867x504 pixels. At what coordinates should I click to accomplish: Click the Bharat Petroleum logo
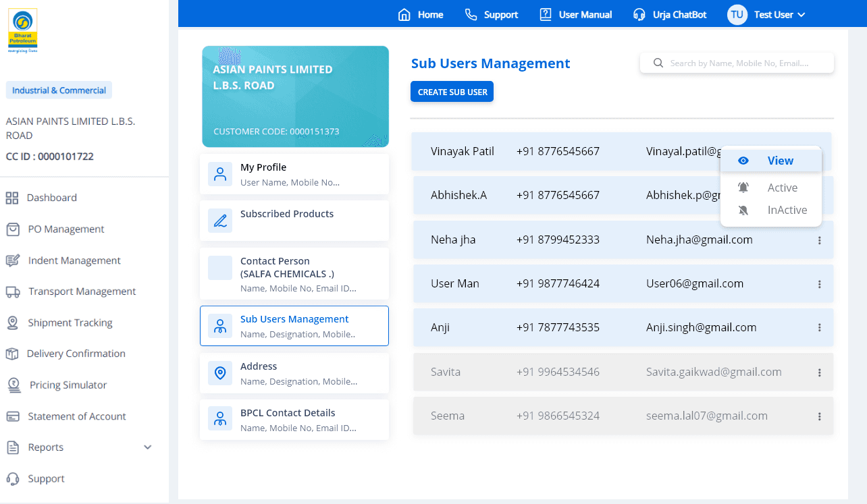(x=22, y=30)
